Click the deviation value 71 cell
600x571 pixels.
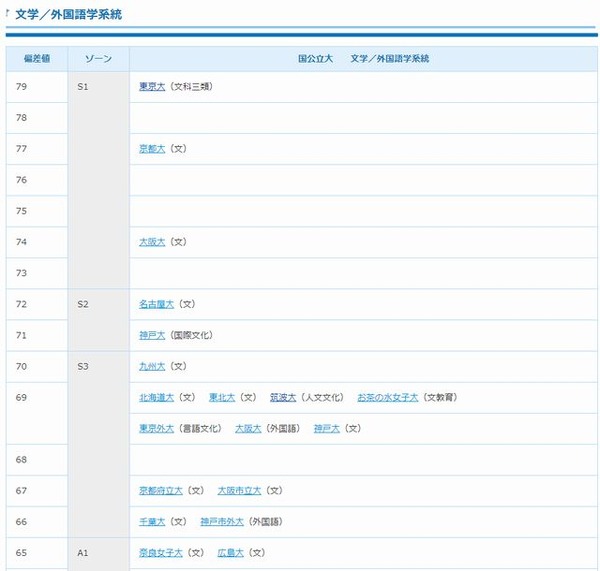37,335
